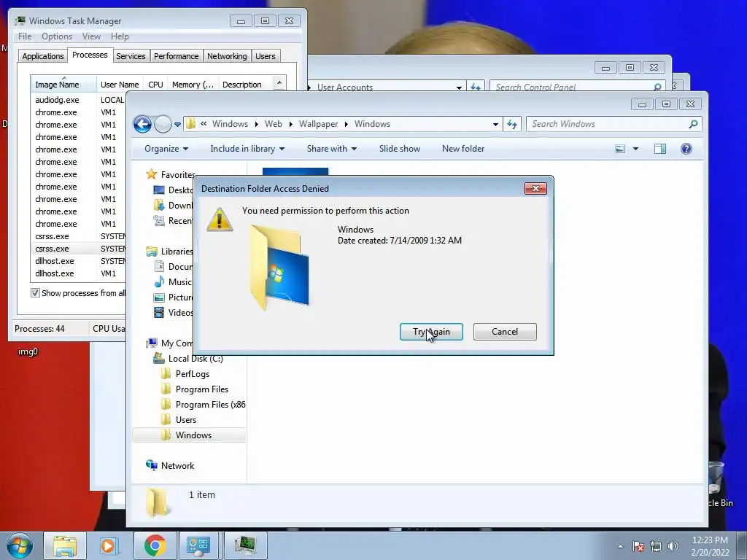Viewport: 747px width, 560px height.
Task: Click Web in the address breadcrumb
Action: coord(274,124)
